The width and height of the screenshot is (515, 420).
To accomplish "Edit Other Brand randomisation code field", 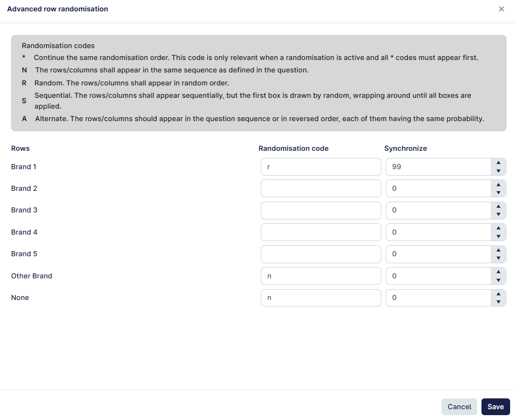I will 321,276.
